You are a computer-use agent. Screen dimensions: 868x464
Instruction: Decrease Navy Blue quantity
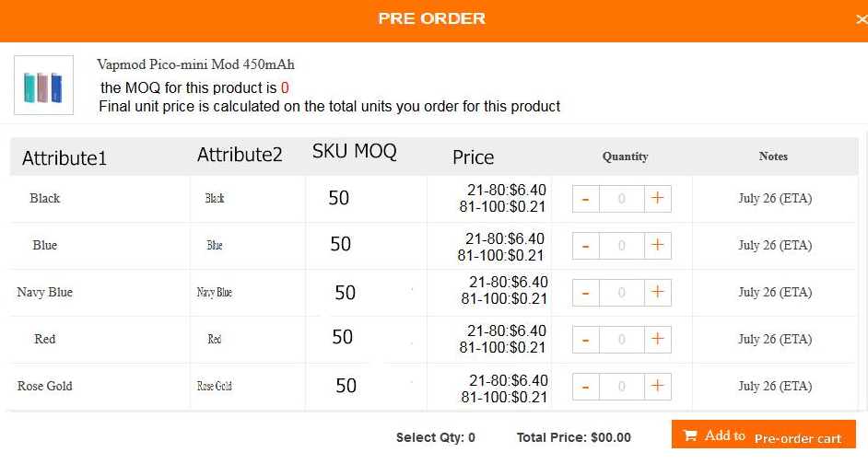(586, 293)
